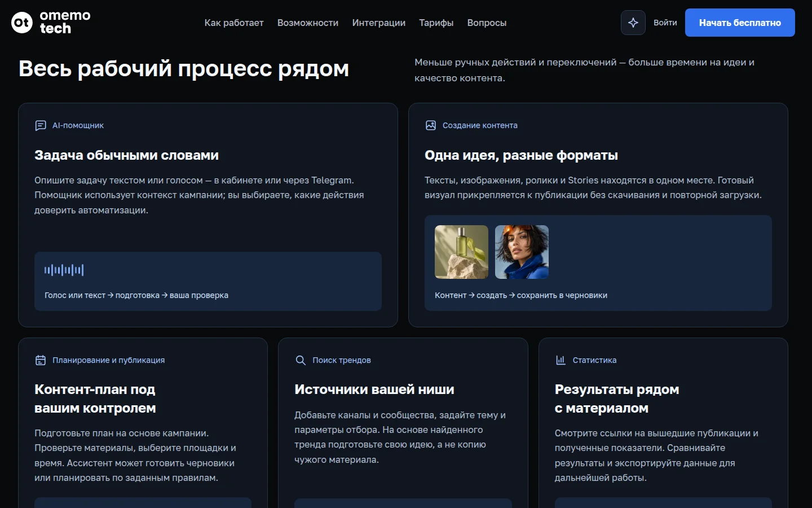Click the Поиск трендов magnifier icon
The width and height of the screenshot is (812, 508).
(x=301, y=360)
